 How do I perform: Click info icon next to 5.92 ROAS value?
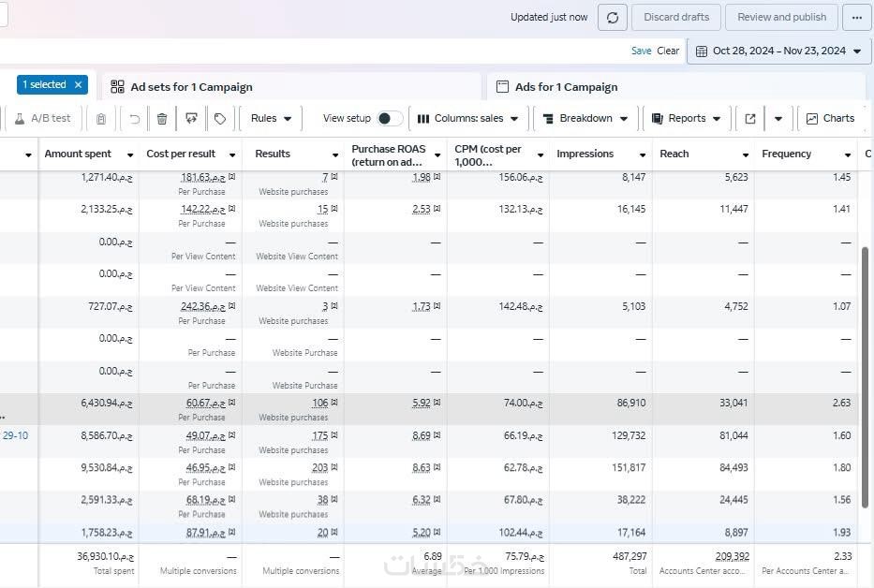437,403
